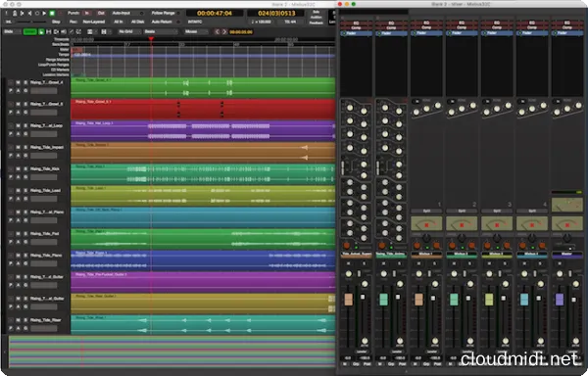The height and width of the screenshot is (376, 588).
Task: Click the primary timecode clock 00:00:47:04
Action: pos(215,13)
